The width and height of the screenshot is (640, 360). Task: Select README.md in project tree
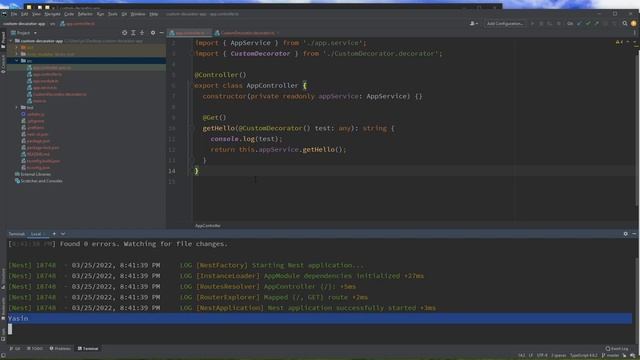[38, 154]
